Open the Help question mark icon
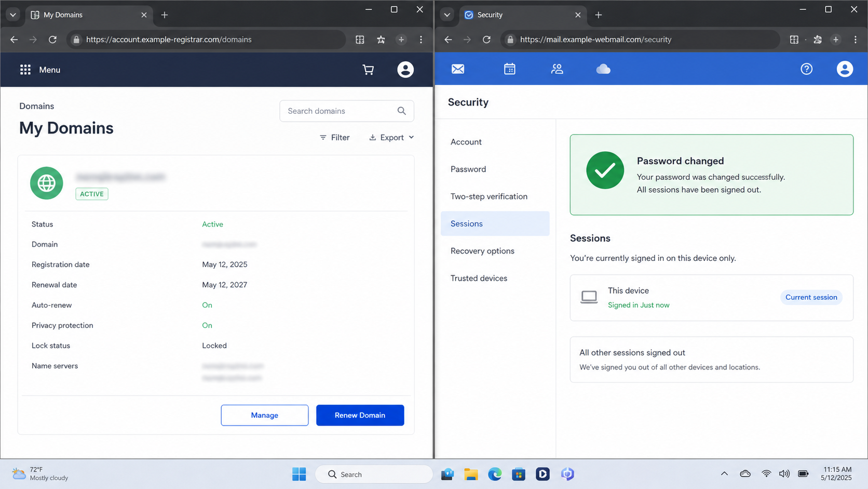The height and width of the screenshot is (489, 868). pos(806,69)
